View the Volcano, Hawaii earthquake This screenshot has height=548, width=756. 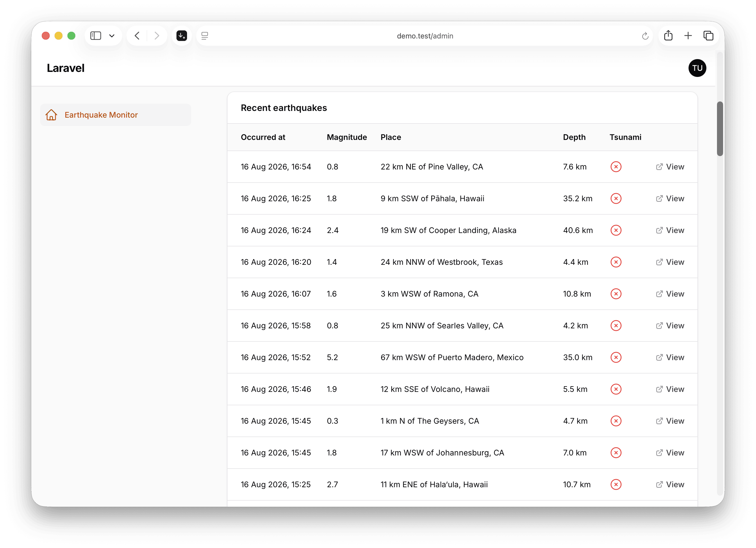point(670,389)
